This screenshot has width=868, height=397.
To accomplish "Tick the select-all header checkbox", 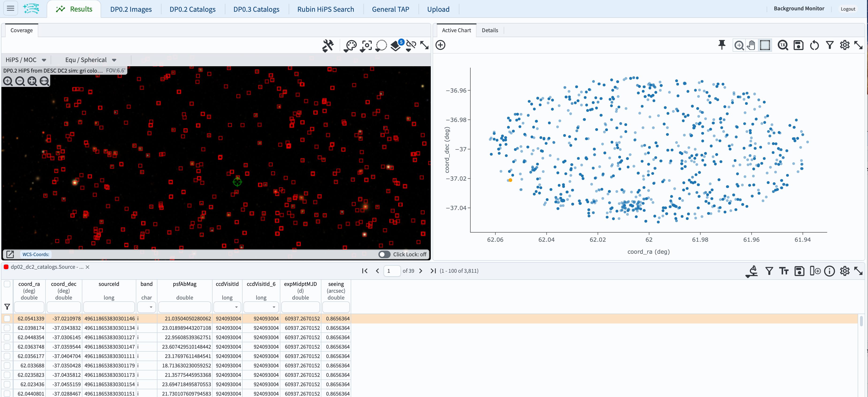I will (7, 284).
